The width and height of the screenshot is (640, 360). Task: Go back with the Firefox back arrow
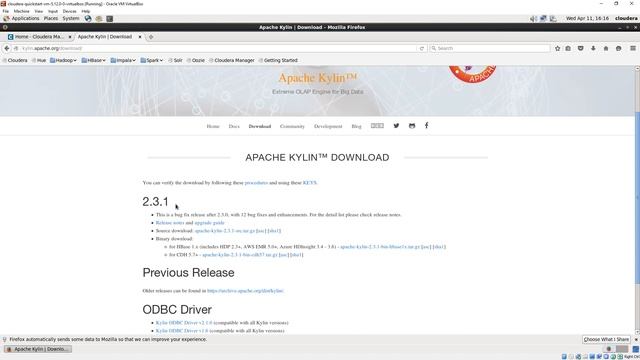click(x=7, y=48)
